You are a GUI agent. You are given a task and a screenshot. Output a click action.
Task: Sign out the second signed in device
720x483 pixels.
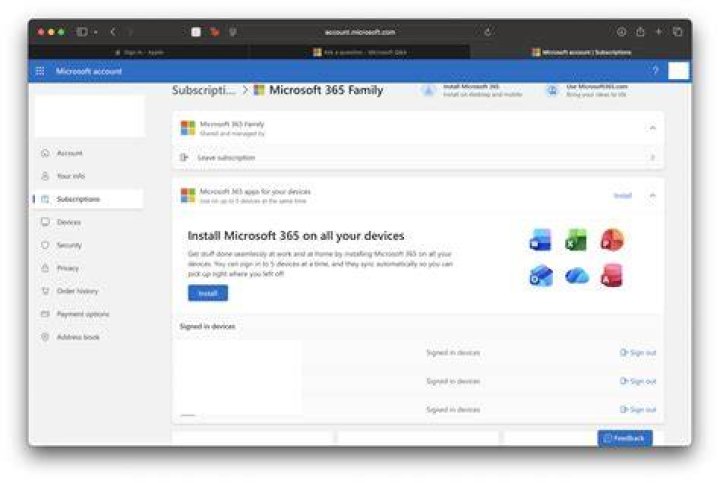[x=638, y=381]
